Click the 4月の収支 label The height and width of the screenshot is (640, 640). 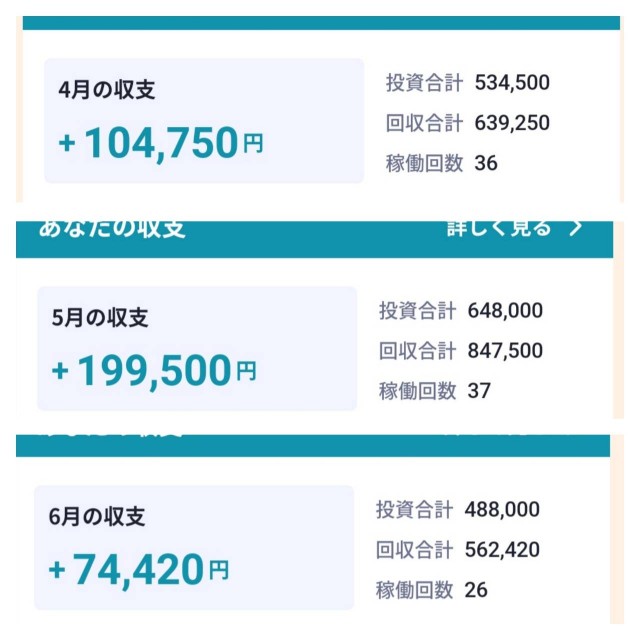(x=107, y=90)
